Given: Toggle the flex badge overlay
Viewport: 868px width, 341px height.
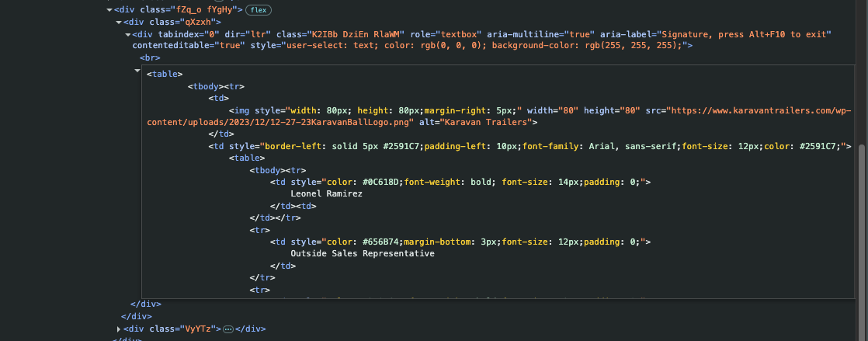Looking at the screenshot, I should 258,10.
